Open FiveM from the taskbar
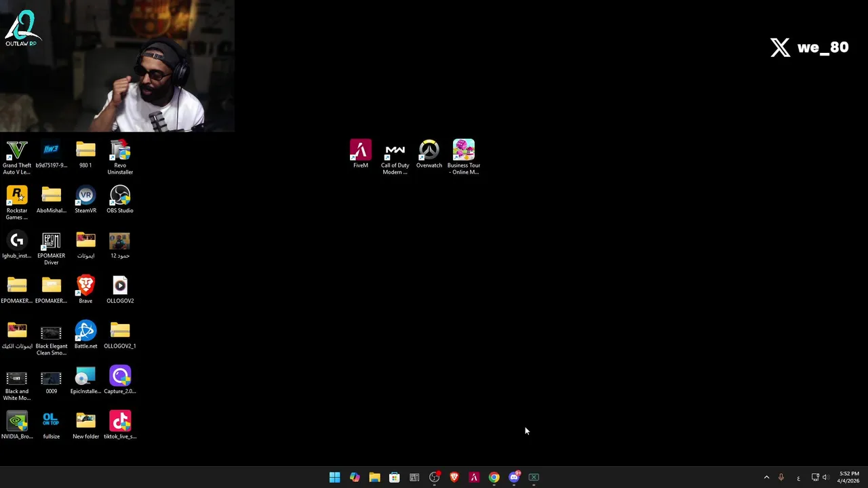 [x=474, y=477]
